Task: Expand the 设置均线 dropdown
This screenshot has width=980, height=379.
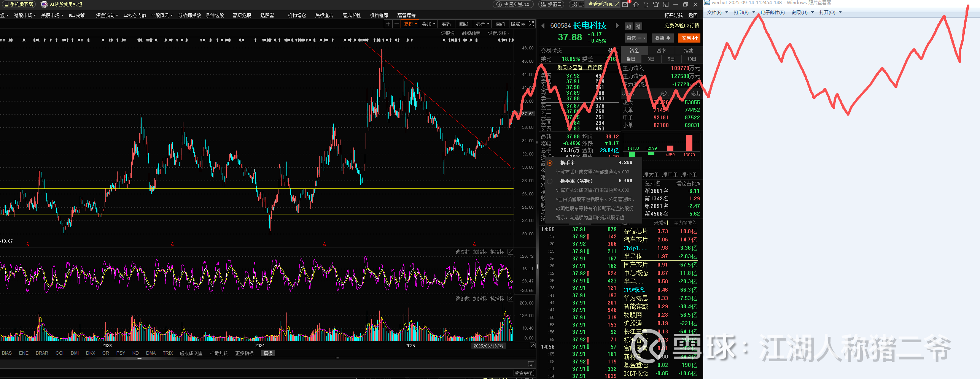Action: pyautogui.click(x=499, y=33)
